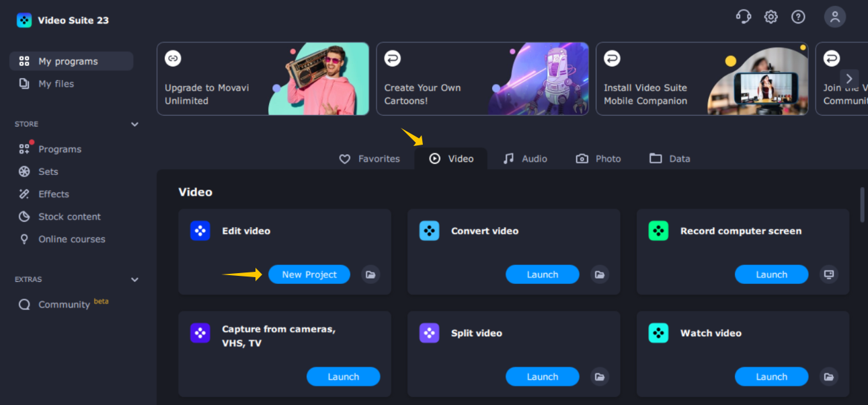Collapse the EXTRAS section chevron
868x405 pixels.
click(134, 279)
